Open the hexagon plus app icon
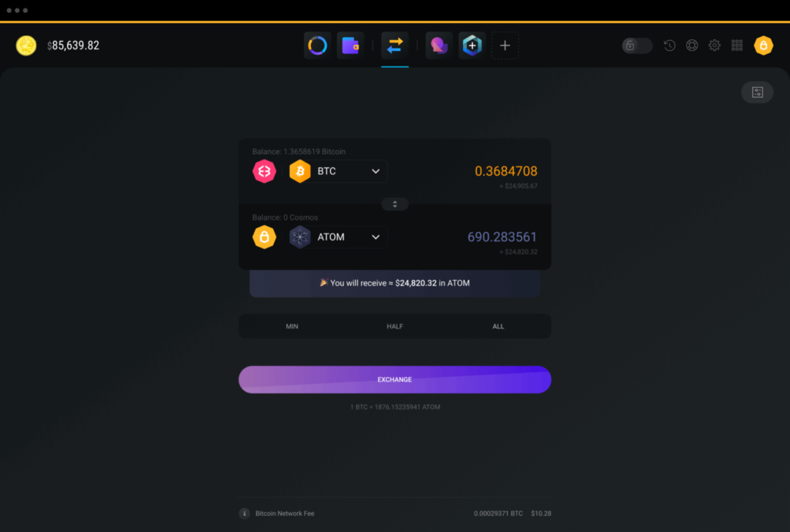790x532 pixels. 472,45
